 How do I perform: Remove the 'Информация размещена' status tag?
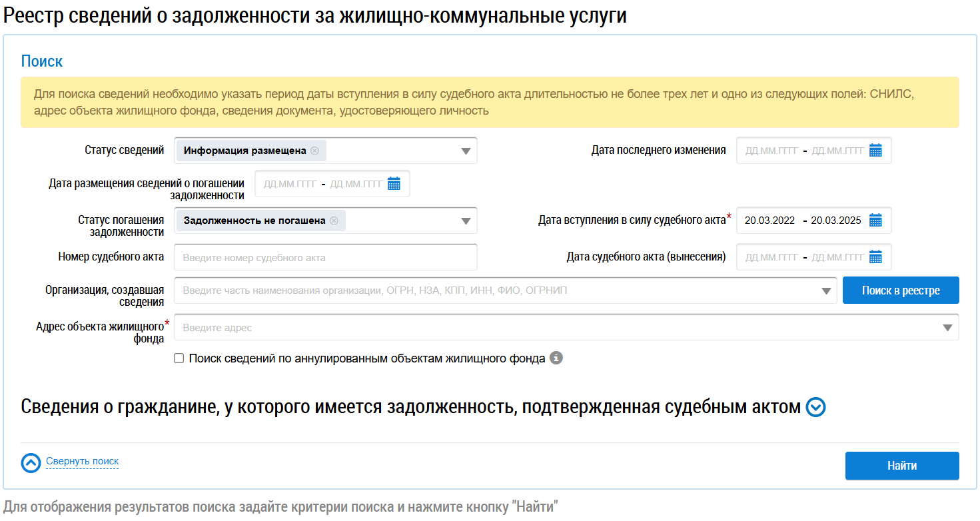click(x=314, y=151)
